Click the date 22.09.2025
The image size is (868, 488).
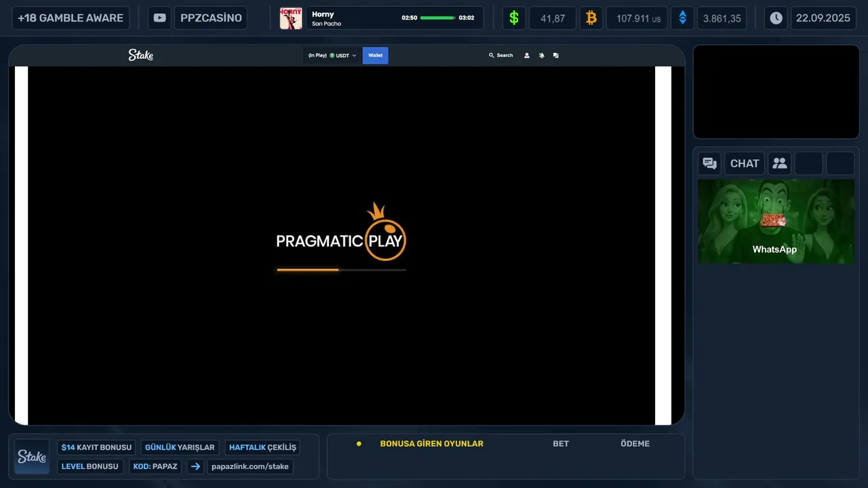823,18
